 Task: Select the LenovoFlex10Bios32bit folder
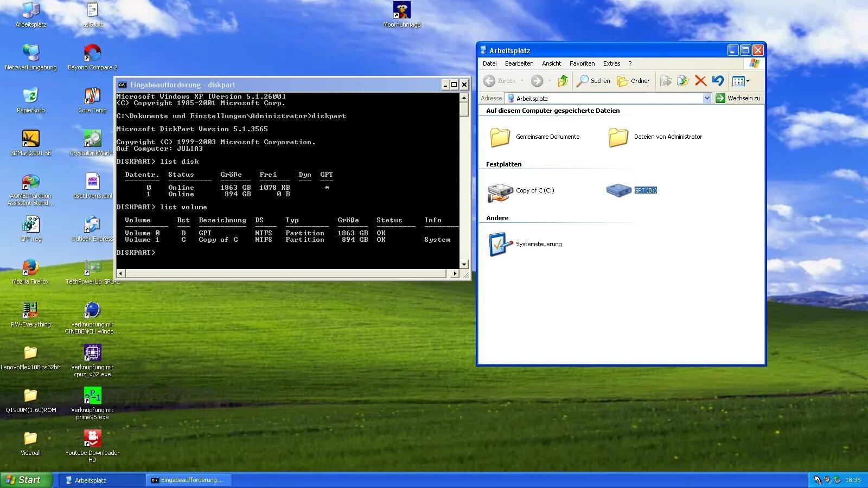[x=31, y=357]
